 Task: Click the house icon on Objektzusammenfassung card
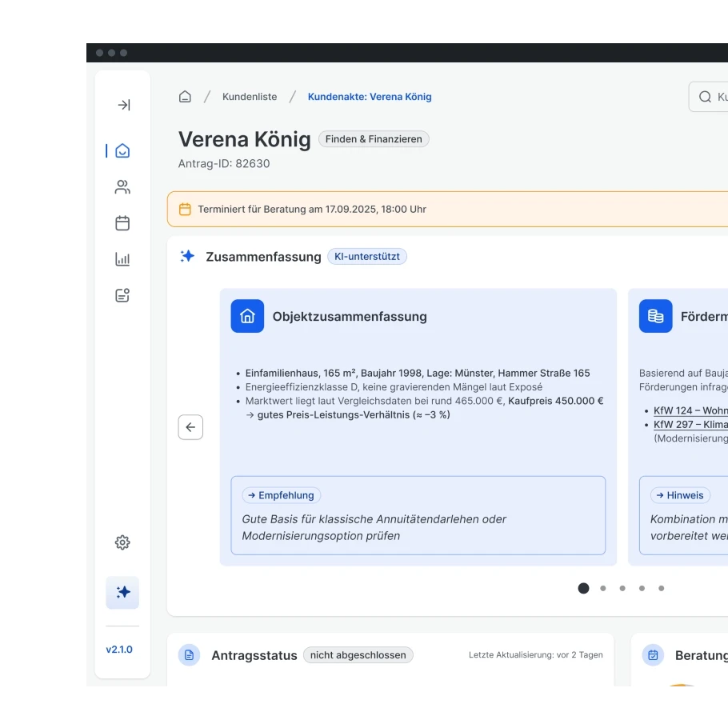247,316
